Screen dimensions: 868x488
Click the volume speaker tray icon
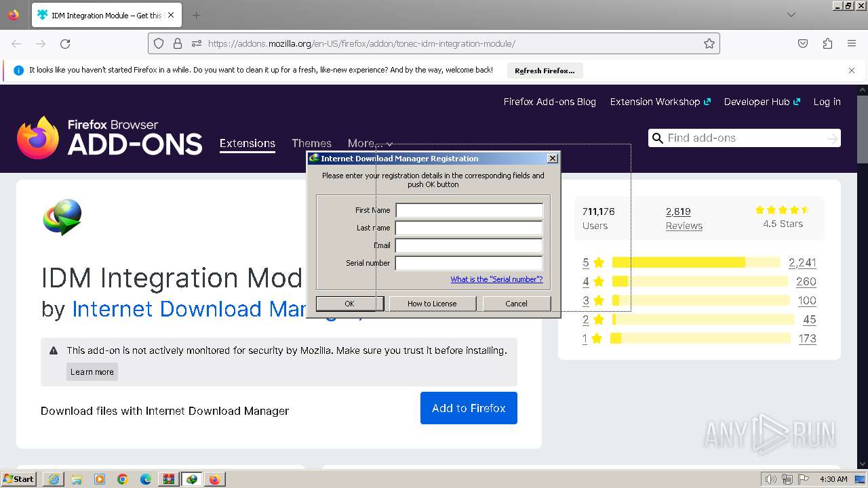(770, 479)
